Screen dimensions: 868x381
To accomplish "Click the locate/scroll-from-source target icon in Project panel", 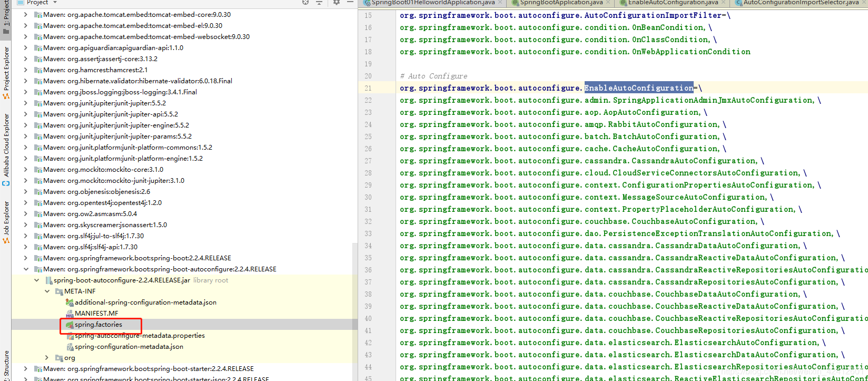I will tap(305, 2).
